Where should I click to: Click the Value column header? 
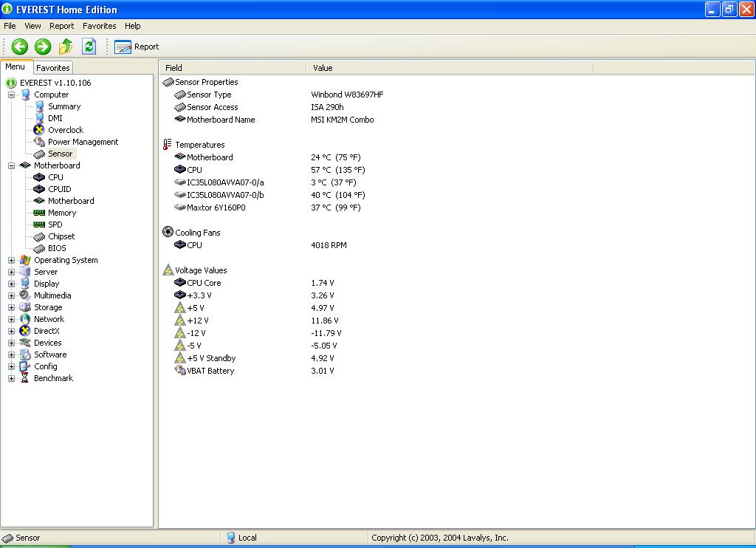tap(450, 68)
